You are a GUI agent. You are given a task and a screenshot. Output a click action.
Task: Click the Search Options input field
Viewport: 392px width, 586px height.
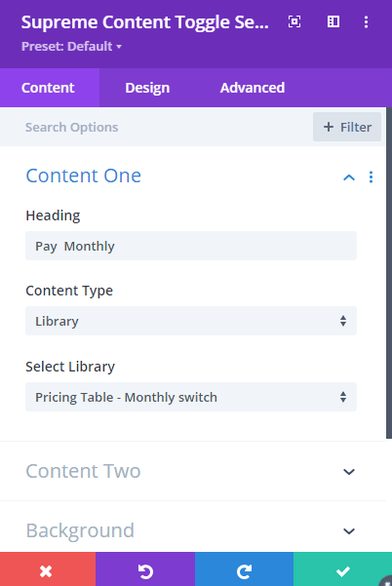[x=165, y=127]
